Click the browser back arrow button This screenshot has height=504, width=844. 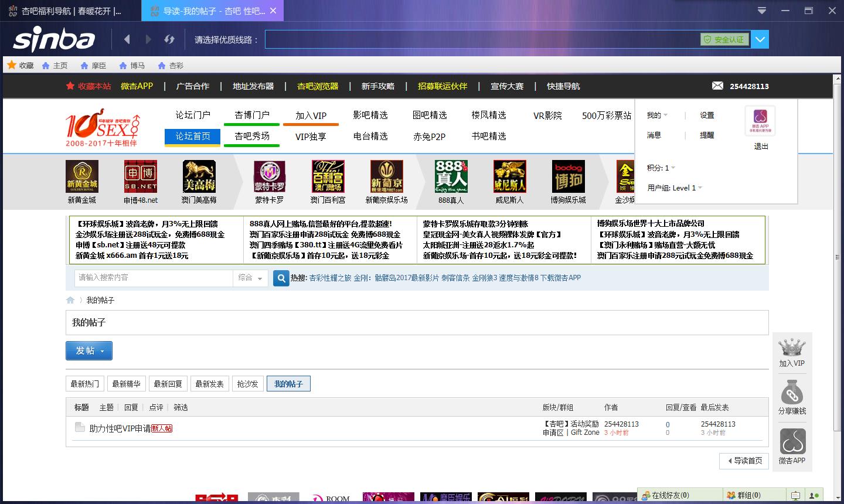tap(127, 39)
